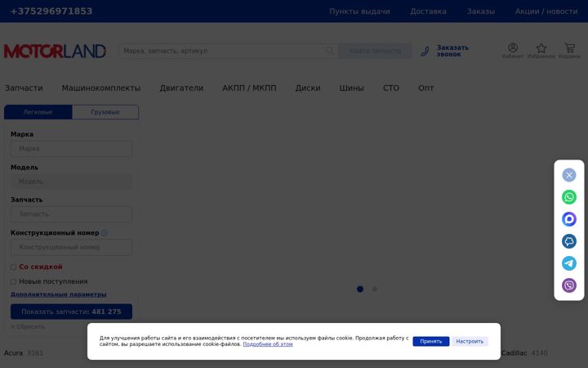Open the Acura brand link
This screenshot has height=368, width=588.
point(13,353)
